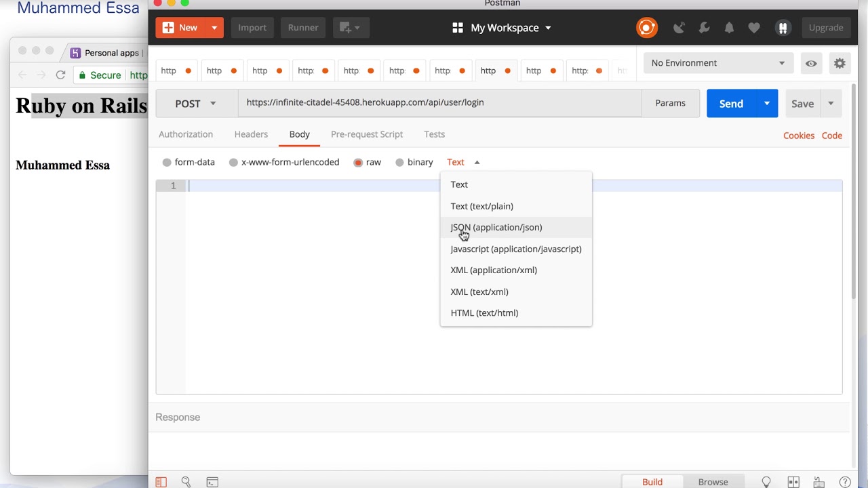The image size is (868, 488).
Task: Choose plain Text option in menu
Action: [x=516, y=184]
